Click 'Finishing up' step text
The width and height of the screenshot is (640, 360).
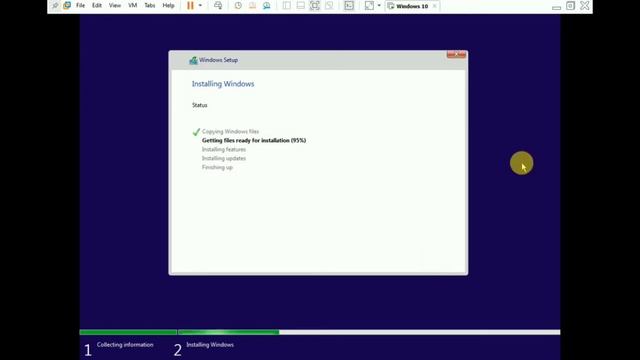click(217, 167)
